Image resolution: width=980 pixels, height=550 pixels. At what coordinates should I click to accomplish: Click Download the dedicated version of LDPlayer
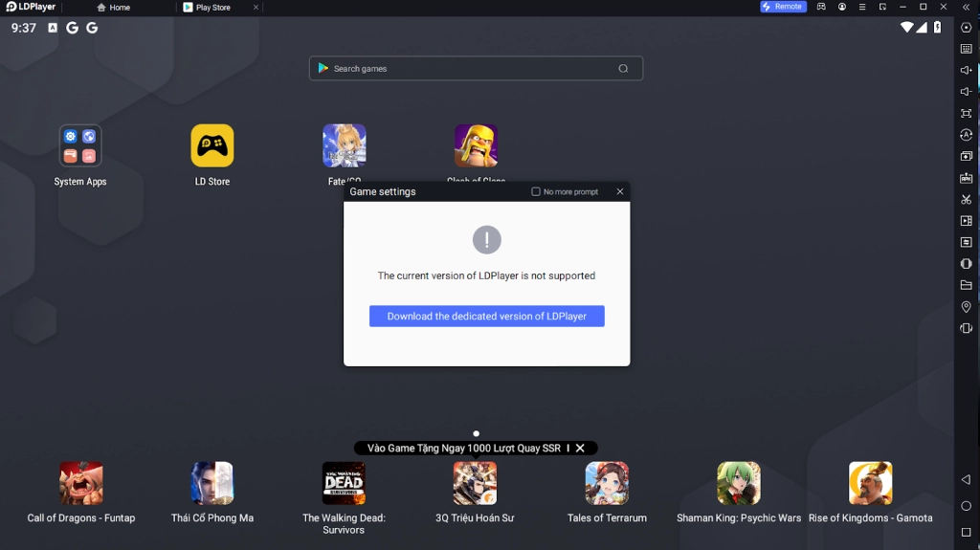[x=487, y=317]
